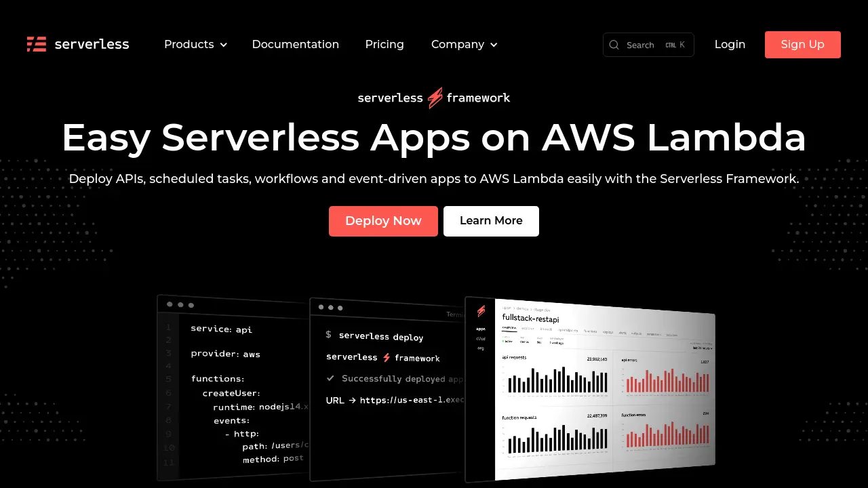Screen dimensions: 868x488
Task: Click the 'api errors' chart in dashboard
Action: click(x=665, y=375)
